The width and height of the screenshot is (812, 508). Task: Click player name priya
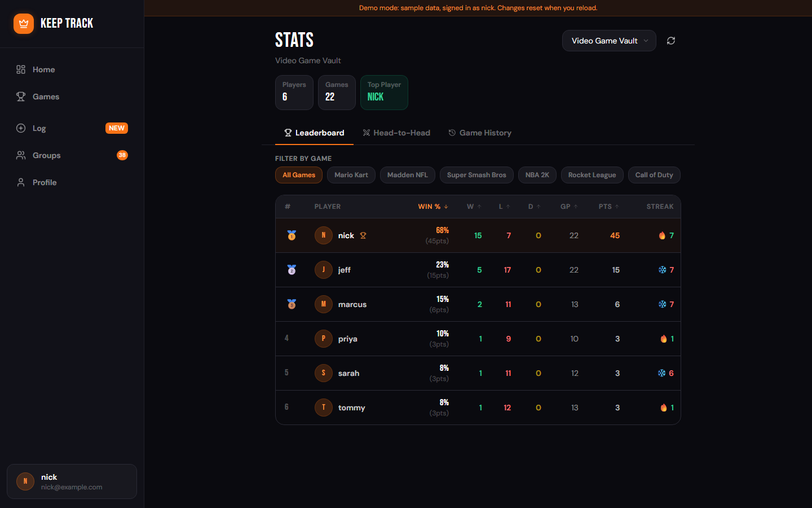pyautogui.click(x=348, y=339)
